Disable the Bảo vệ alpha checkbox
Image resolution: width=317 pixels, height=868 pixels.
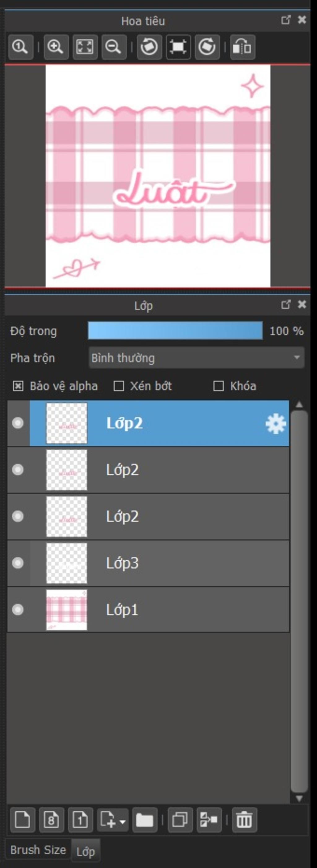point(18,386)
